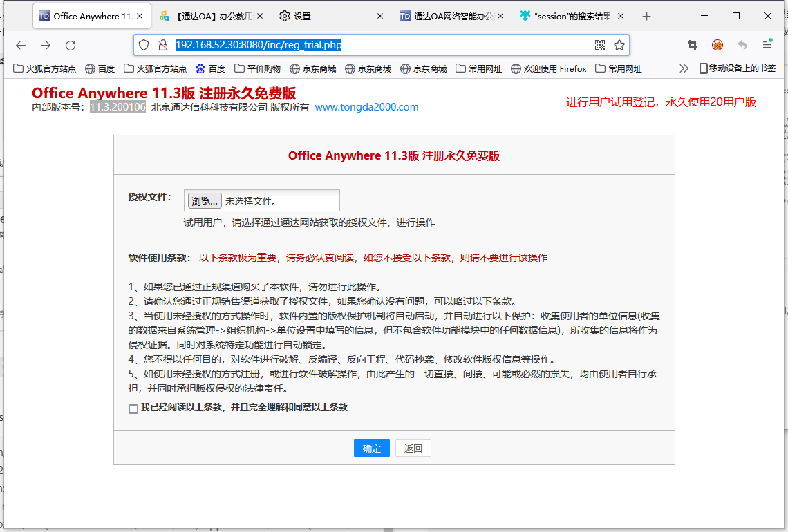
Task: Click the 未选择文件。 file status text
Action: tap(251, 201)
